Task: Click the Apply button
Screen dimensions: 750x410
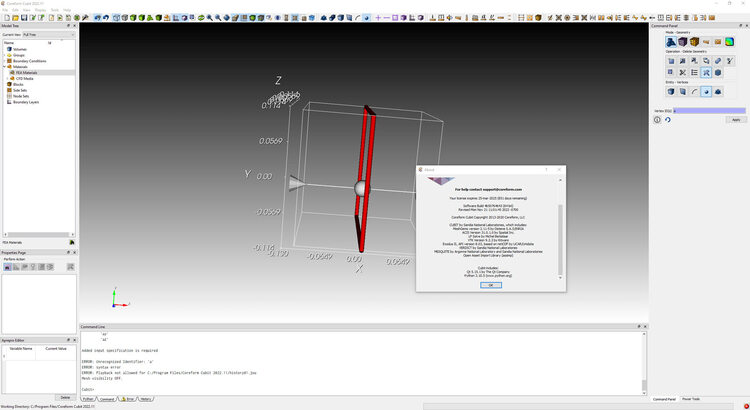Action: click(736, 119)
